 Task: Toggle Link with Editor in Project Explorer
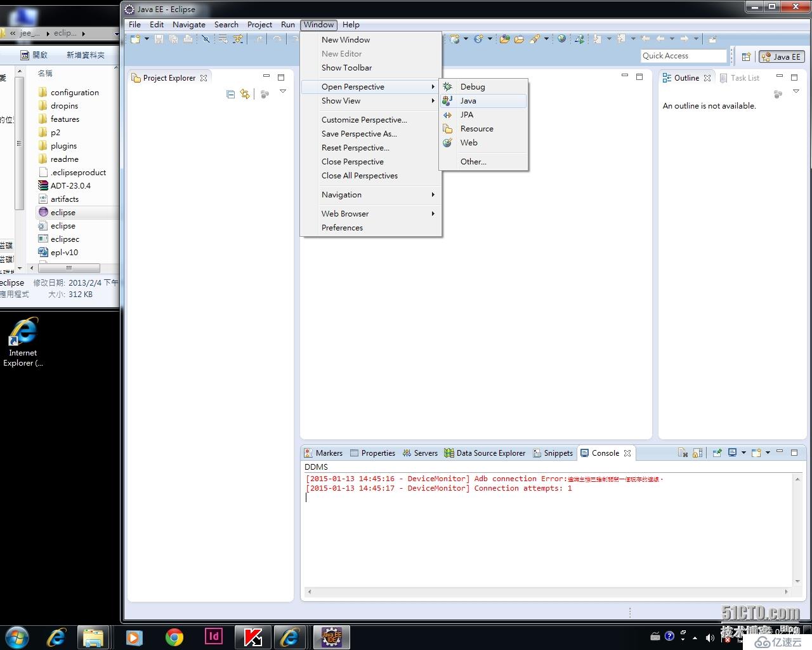[x=245, y=94]
